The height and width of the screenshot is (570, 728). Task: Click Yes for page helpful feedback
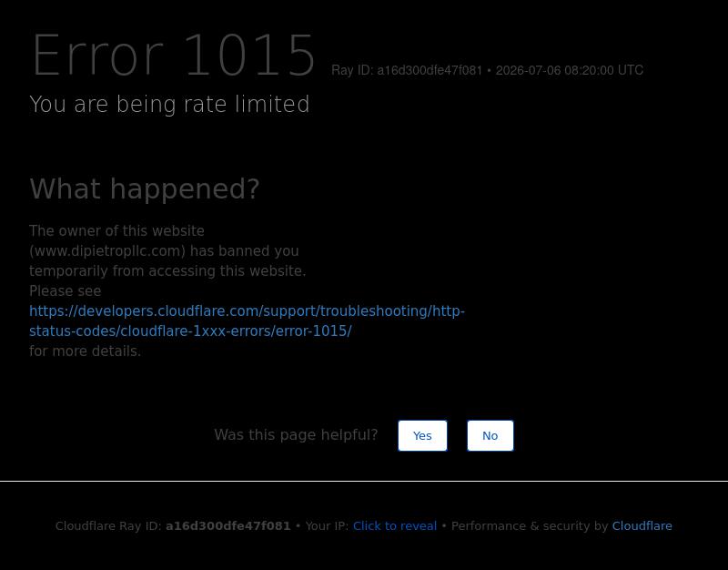pyautogui.click(x=422, y=436)
